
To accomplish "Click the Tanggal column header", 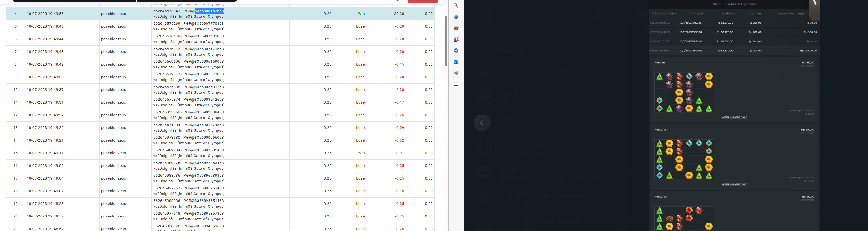I will click(x=697, y=14).
